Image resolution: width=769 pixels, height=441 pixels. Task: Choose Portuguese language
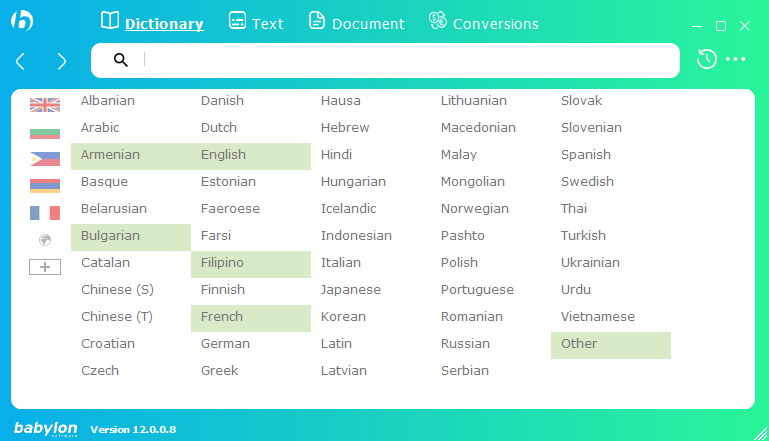click(477, 289)
